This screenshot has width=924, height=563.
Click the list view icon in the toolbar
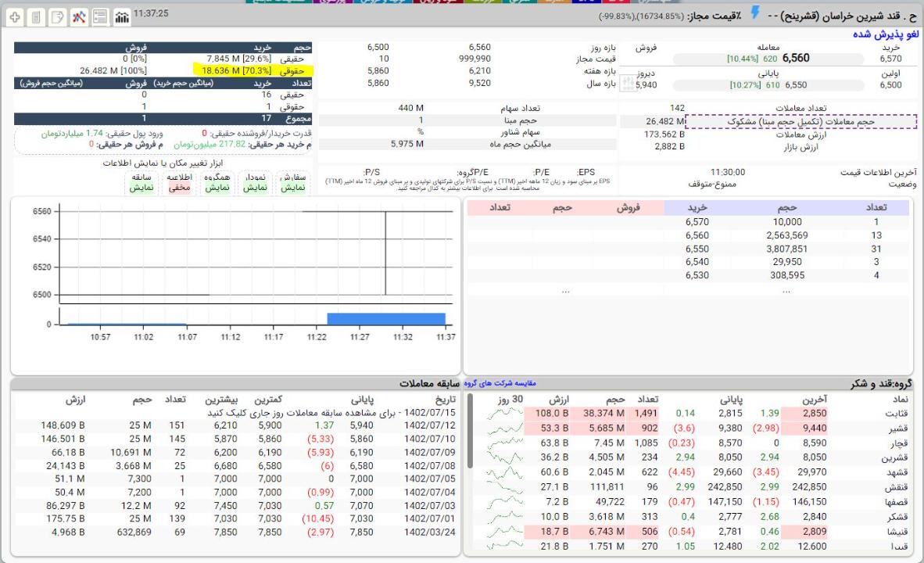pos(100,16)
